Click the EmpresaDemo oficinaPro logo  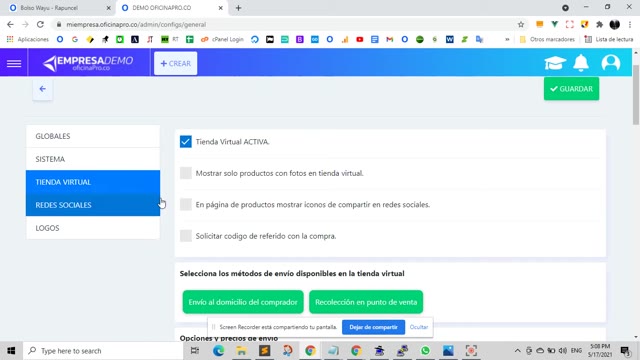point(88,63)
